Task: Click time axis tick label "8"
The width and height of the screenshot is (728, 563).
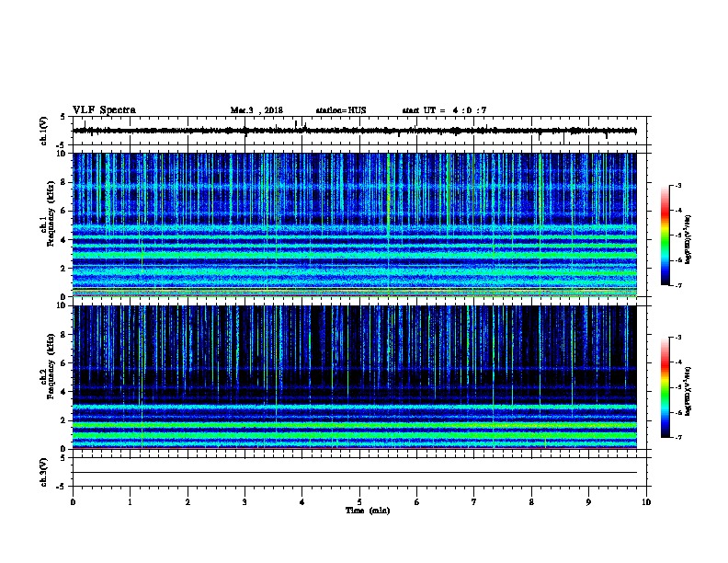Action: [x=531, y=502]
